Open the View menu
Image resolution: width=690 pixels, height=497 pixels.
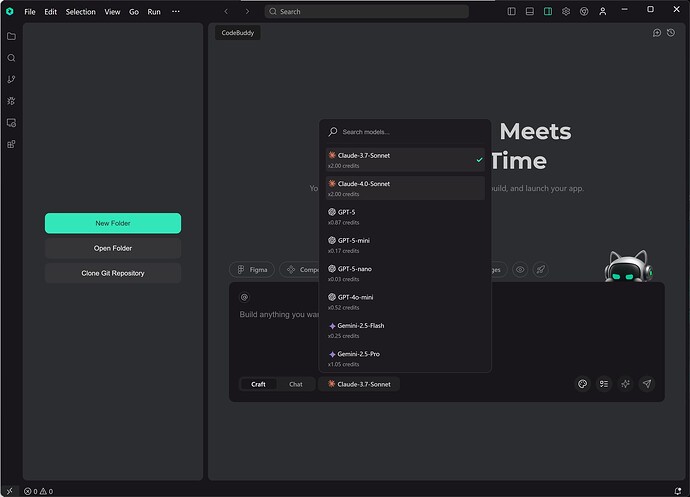click(x=112, y=12)
